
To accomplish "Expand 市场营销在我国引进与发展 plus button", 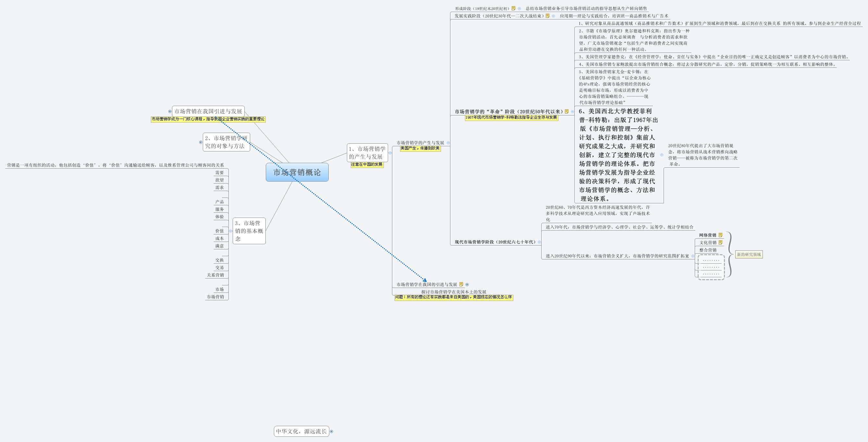I will (x=170, y=112).
